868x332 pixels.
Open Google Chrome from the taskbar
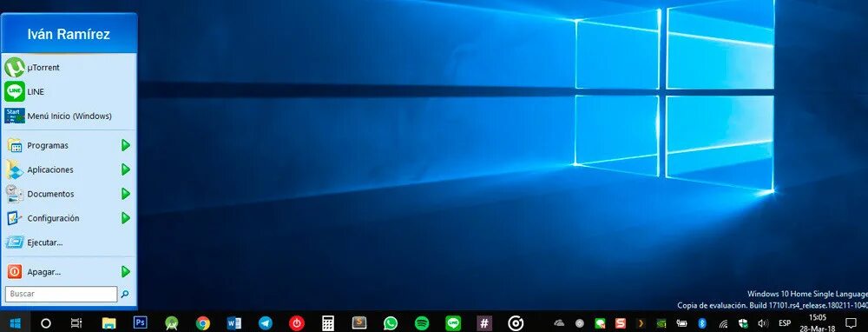pos(202,323)
